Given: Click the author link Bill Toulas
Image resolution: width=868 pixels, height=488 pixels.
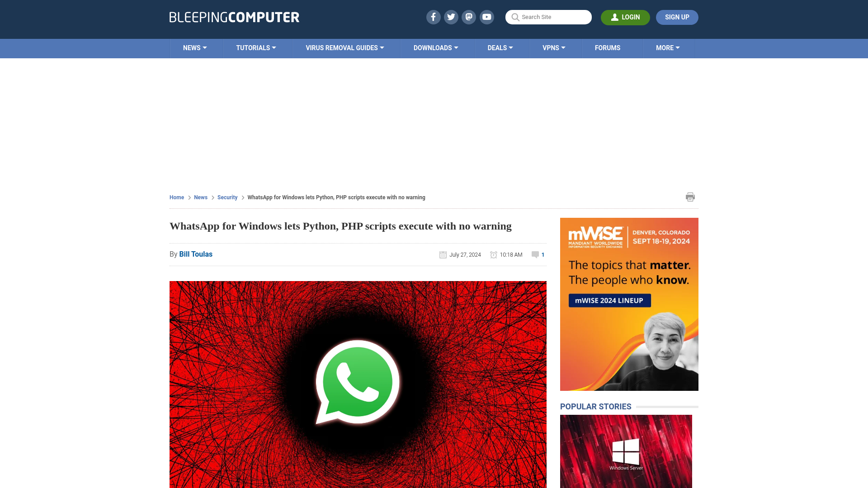Looking at the screenshot, I should (x=196, y=254).
